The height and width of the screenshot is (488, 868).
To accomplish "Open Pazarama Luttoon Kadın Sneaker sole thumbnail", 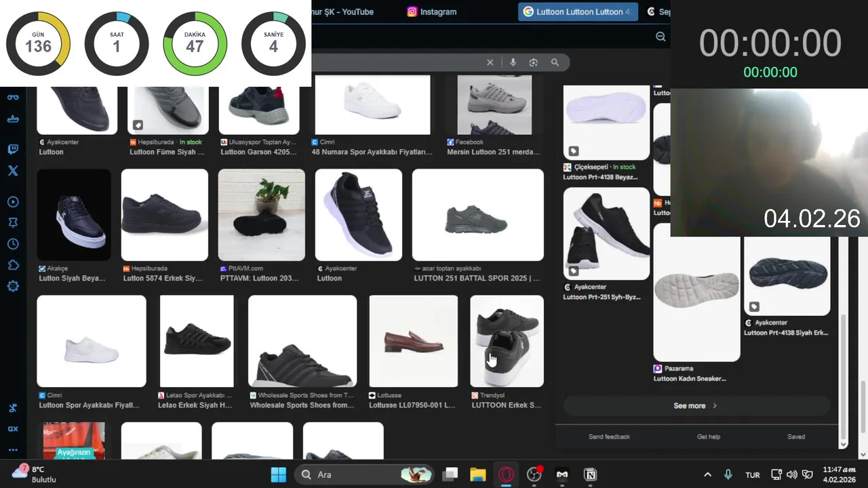I will (x=696, y=293).
